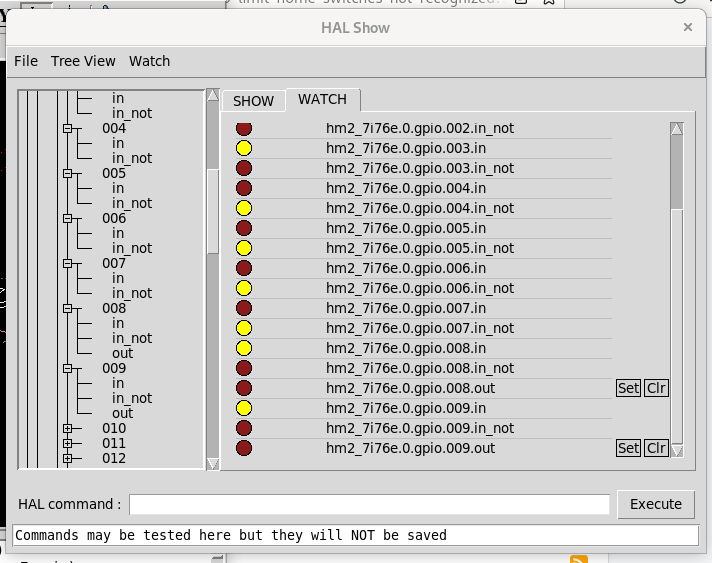Image resolution: width=712 pixels, height=563 pixels.
Task: Focus the HAL command input field
Action: point(369,504)
